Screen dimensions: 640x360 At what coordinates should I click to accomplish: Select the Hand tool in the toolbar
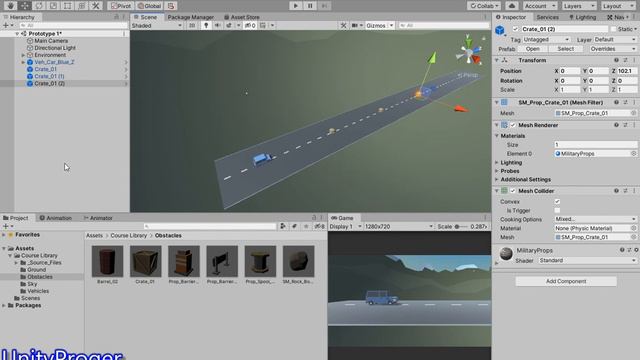pyautogui.click(x=10, y=6)
